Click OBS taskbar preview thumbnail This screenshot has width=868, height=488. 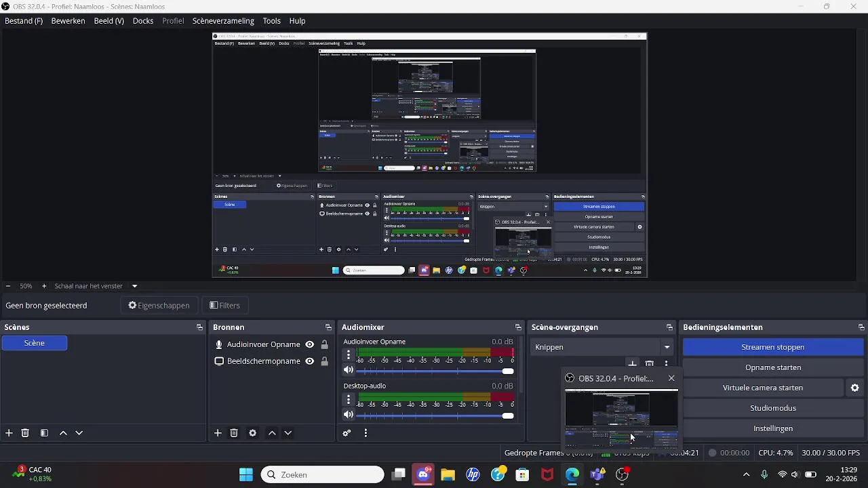click(x=621, y=418)
